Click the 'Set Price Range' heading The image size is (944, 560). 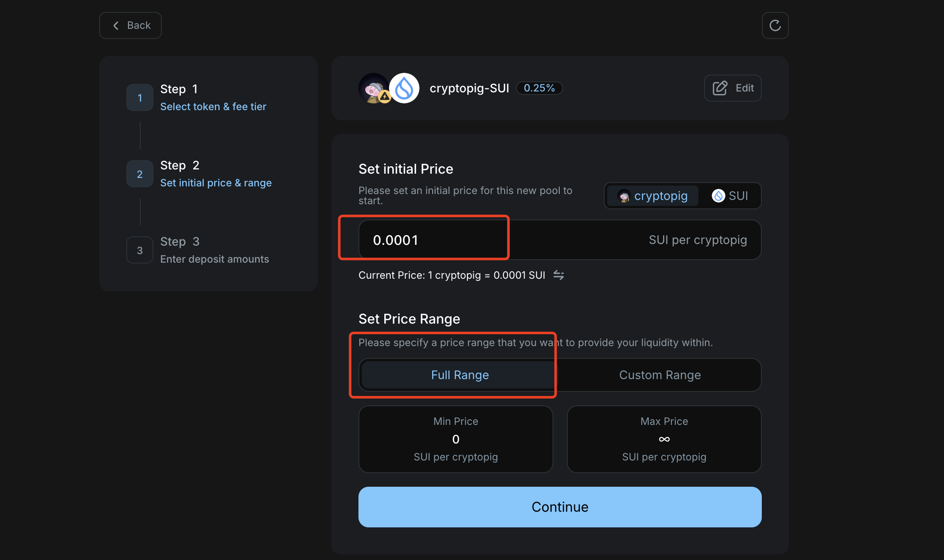(x=409, y=319)
